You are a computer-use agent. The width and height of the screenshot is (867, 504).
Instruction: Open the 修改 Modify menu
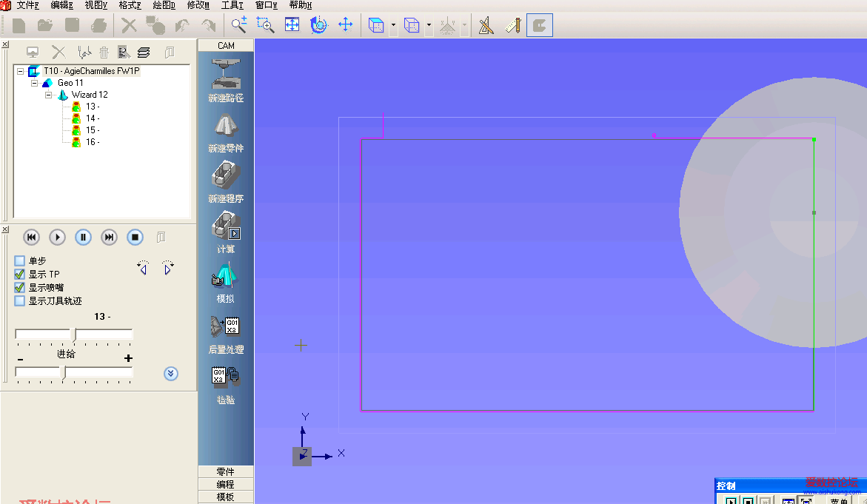198,5
